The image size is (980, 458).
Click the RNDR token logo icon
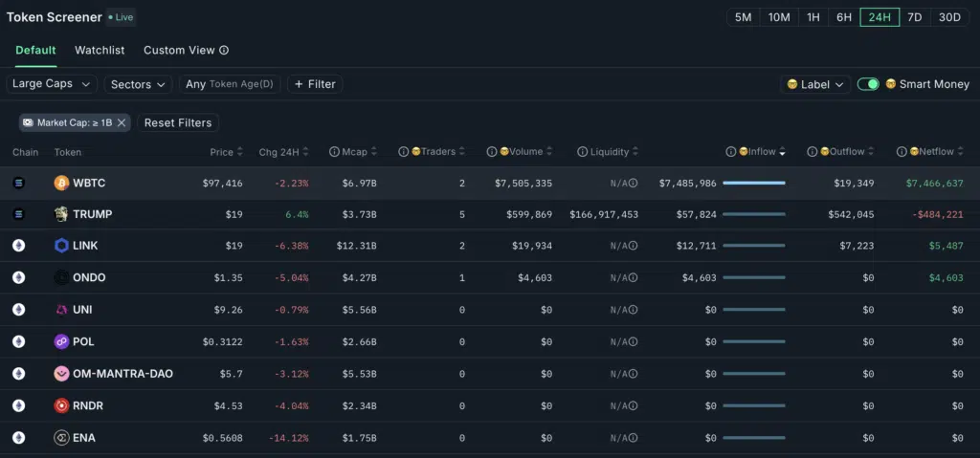click(61, 405)
